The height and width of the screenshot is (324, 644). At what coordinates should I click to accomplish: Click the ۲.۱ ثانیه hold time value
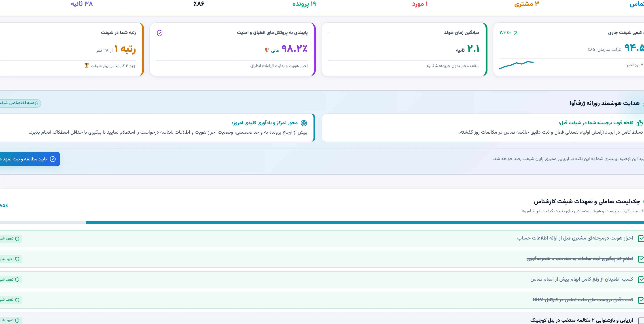(468, 49)
